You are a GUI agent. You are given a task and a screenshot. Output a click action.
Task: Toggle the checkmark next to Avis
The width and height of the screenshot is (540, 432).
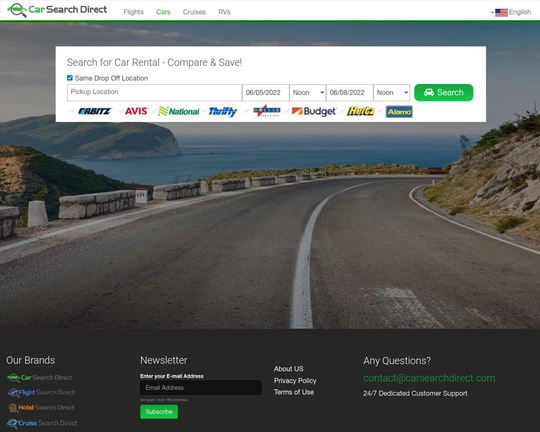tap(121, 111)
